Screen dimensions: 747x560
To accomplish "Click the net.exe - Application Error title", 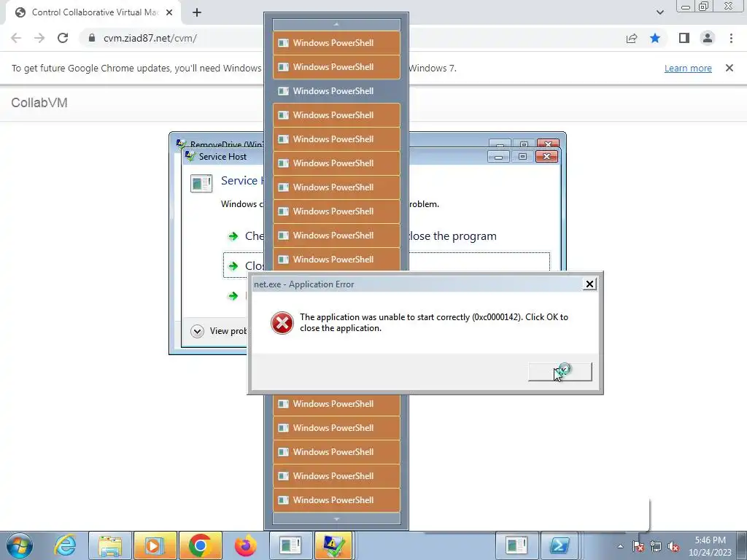I will pos(304,284).
